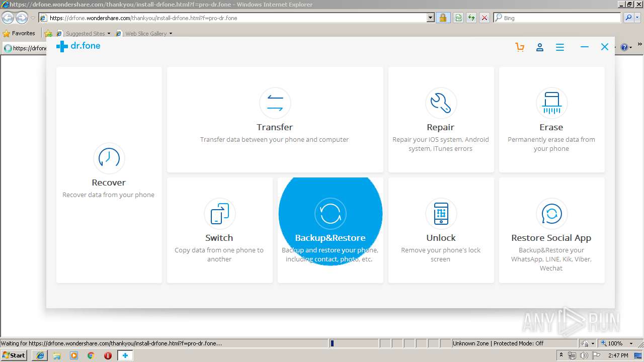This screenshot has height=362, width=644.
Task: Show hidden system tray icons
Action: click(561, 355)
